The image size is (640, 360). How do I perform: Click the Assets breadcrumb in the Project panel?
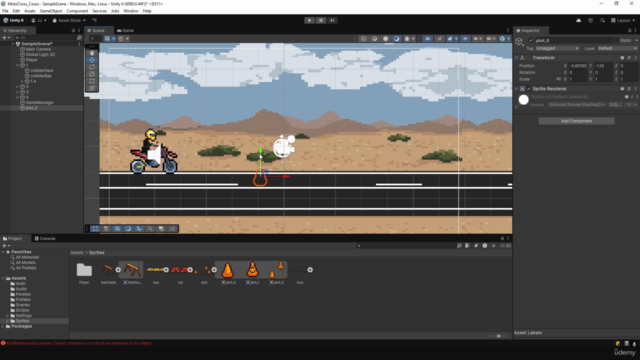pyautogui.click(x=77, y=253)
